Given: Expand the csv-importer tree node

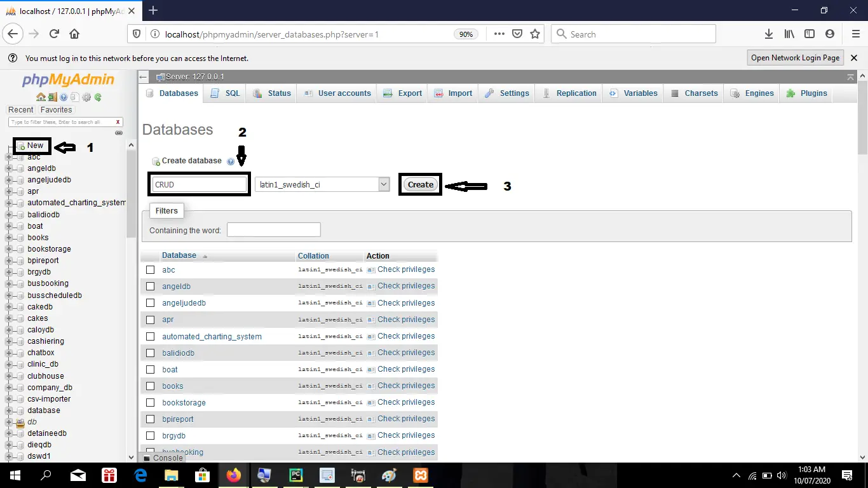Looking at the screenshot, I should click(x=9, y=399).
